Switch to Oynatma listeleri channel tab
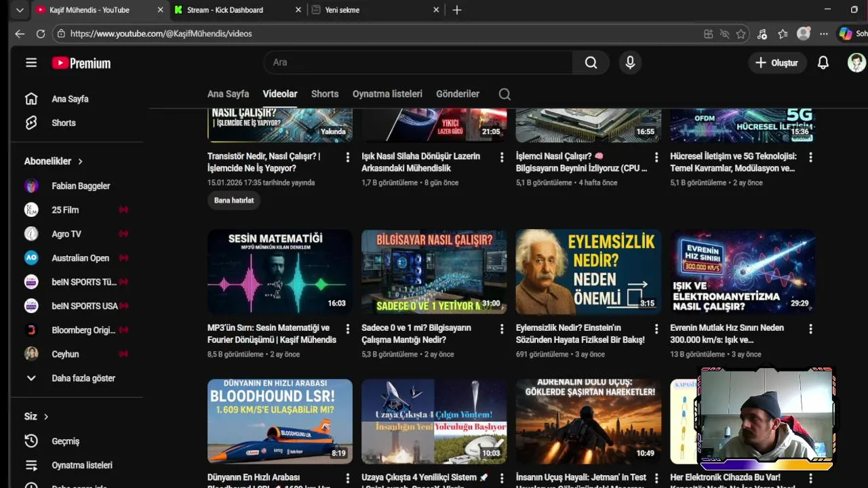The height and width of the screenshot is (488, 868). coord(387,94)
